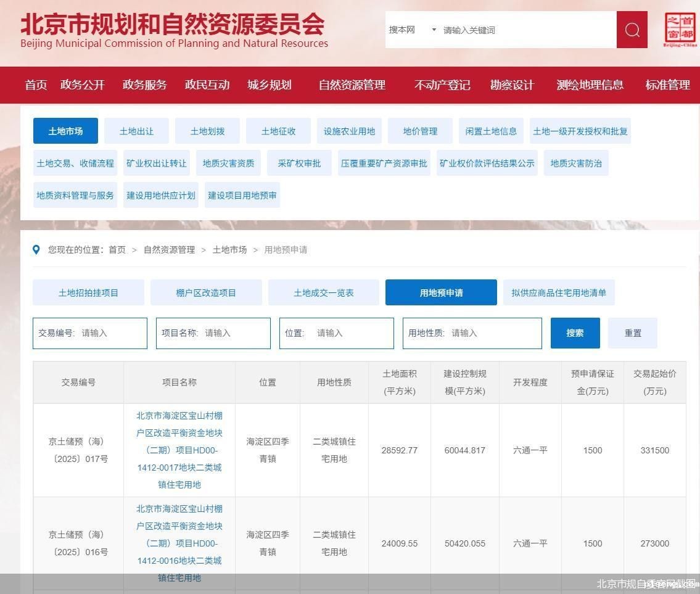
Task: Click the search magnifier icon
Action: click(631, 30)
